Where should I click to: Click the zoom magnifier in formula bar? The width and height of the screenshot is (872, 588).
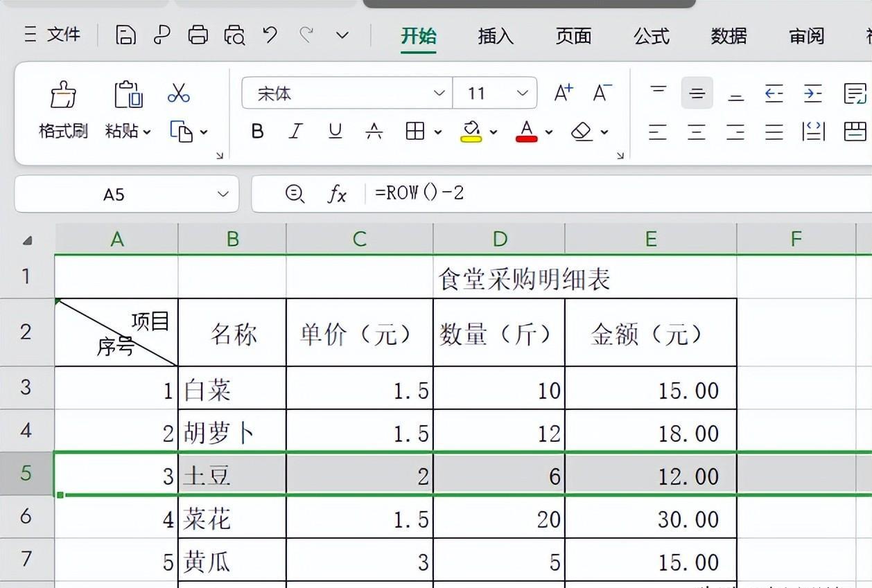295,194
